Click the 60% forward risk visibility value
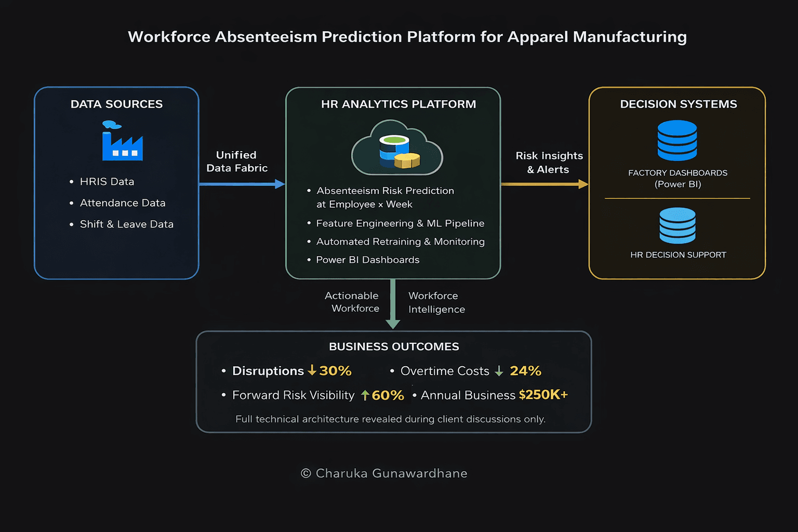 [x=388, y=395]
